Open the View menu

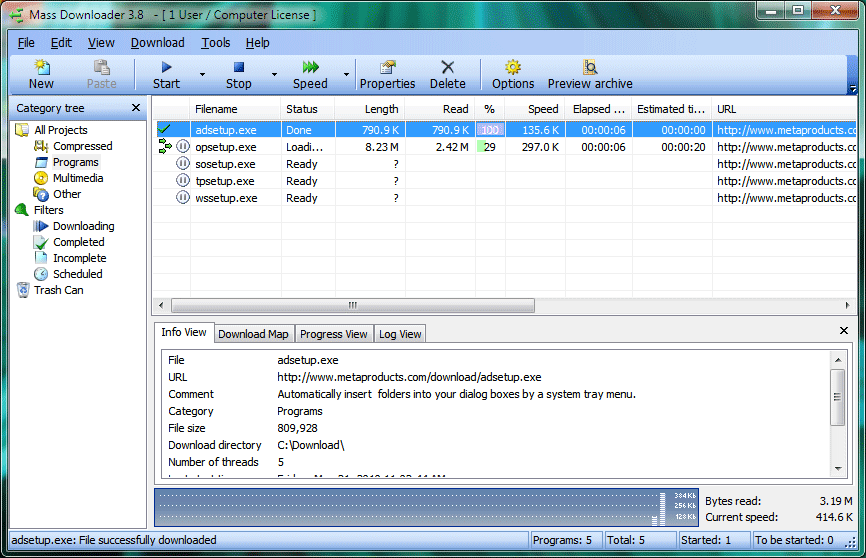pyautogui.click(x=101, y=43)
